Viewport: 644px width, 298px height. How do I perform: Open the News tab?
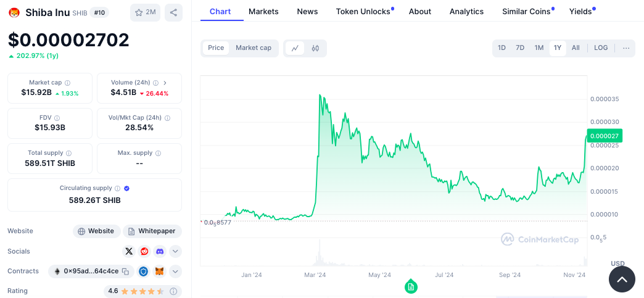(x=308, y=12)
